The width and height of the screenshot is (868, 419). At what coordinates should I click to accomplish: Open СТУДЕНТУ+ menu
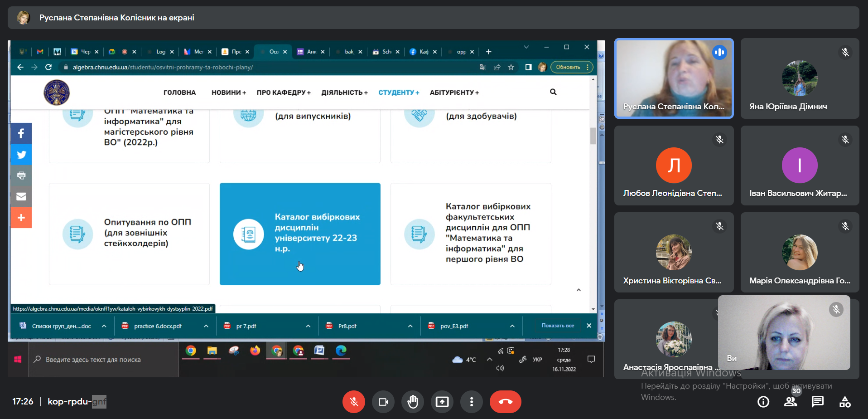399,93
